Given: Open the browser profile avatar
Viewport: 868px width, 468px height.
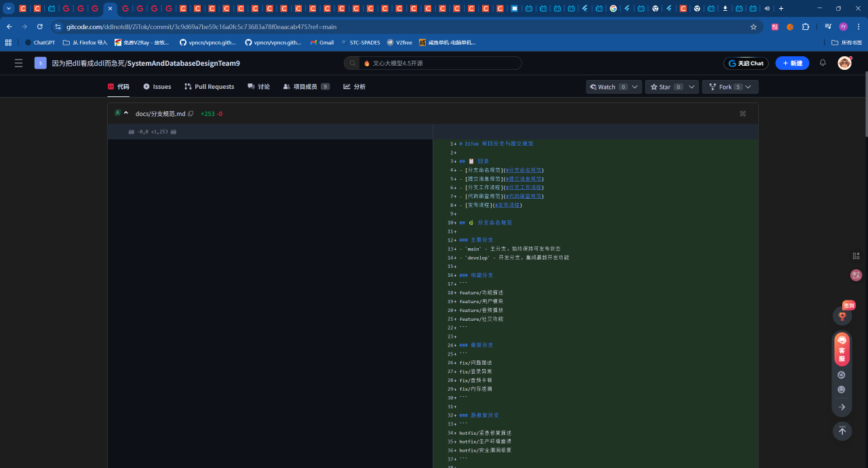Looking at the screenshot, I should (843, 27).
